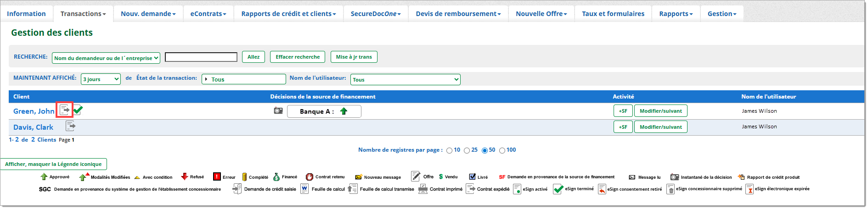
Task: Click contract sent icon beside Green, John
Action: tap(65, 110)
